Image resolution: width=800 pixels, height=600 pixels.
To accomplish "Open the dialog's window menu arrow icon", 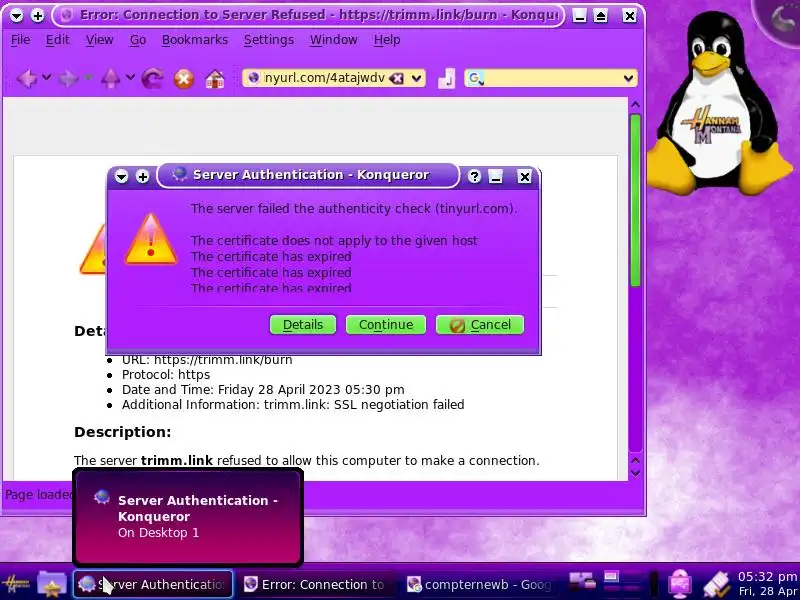I will point(121,177).
